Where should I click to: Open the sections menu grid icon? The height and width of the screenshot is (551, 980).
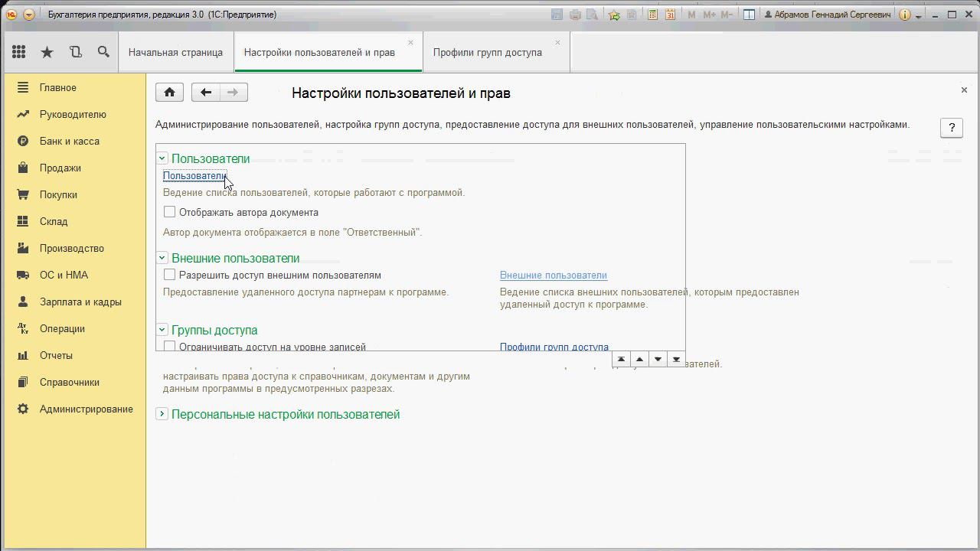19,52
